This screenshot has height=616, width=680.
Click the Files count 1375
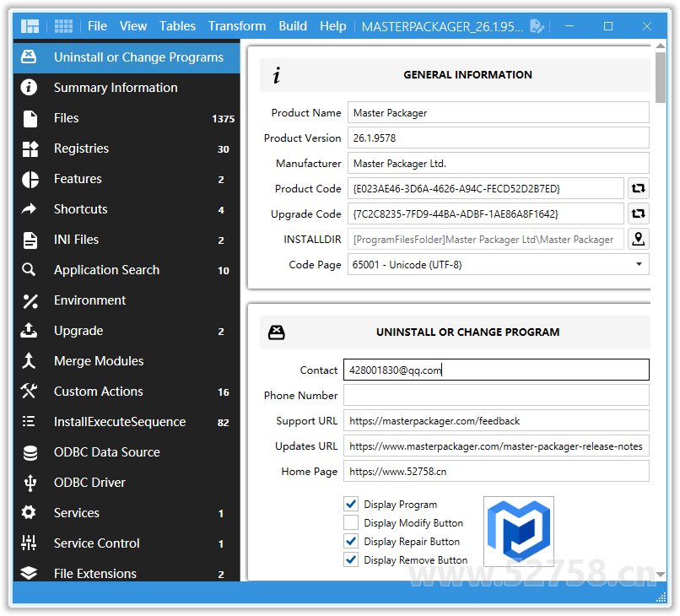tap(223, 118)
